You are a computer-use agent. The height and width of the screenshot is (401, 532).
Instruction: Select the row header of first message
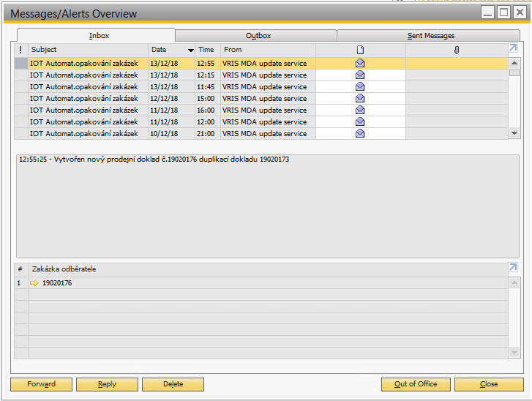tap(21, 64)
